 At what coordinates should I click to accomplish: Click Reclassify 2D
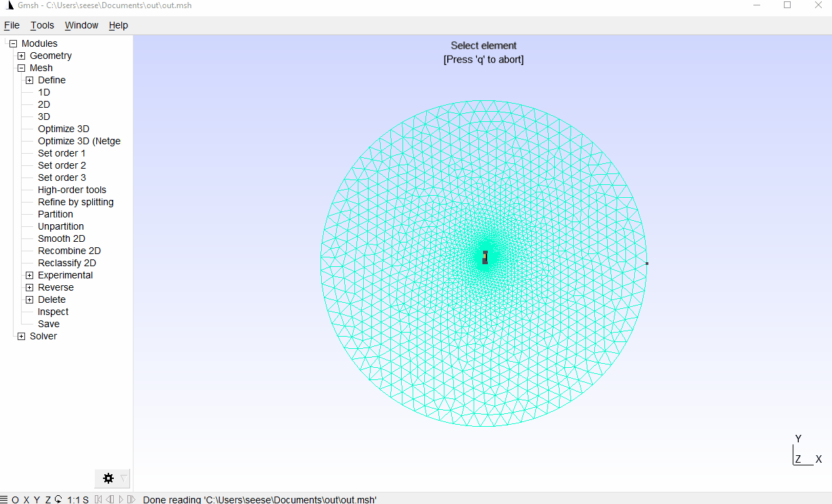pyautogui.click(x=67, y=263)
